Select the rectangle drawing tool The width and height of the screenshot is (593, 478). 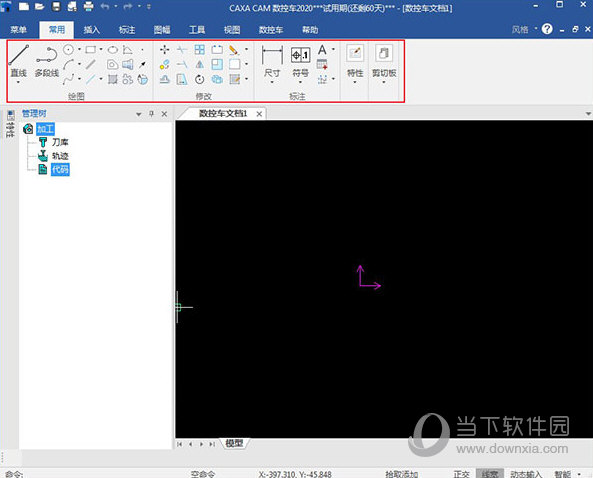[91, 50]
